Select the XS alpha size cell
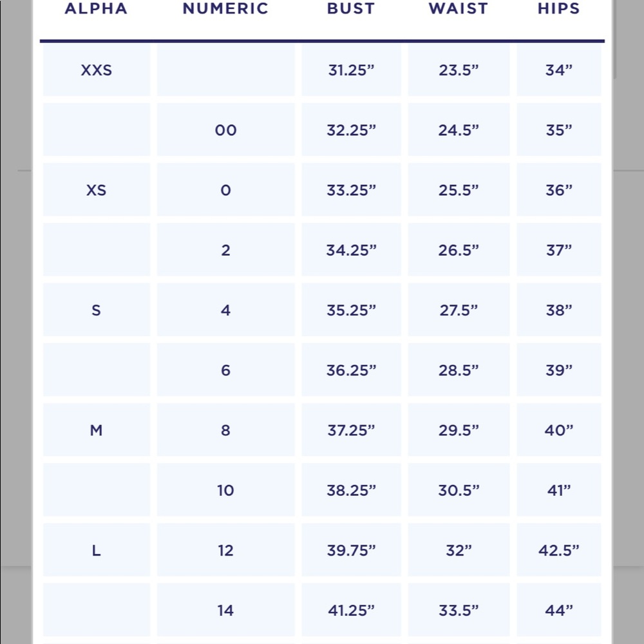 pyautogui.click(x=97, y=190)
